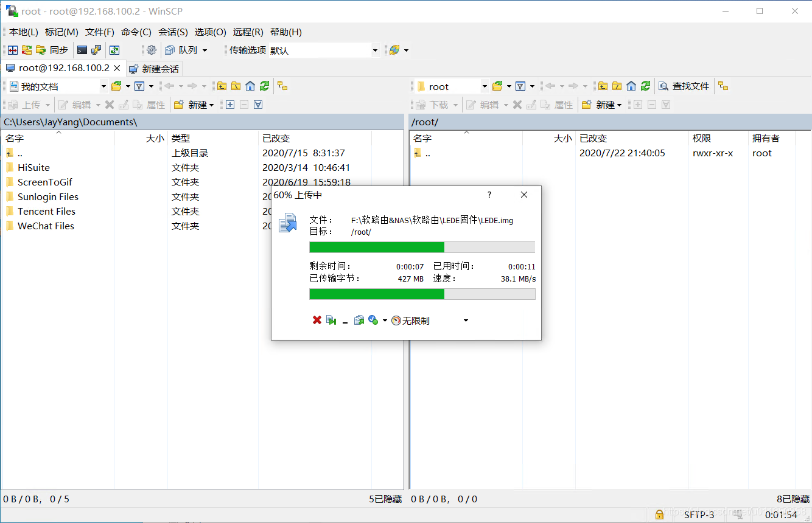
Task: Go to remote root directory icon
Action: pyautogui.click(x=617, y=86)
